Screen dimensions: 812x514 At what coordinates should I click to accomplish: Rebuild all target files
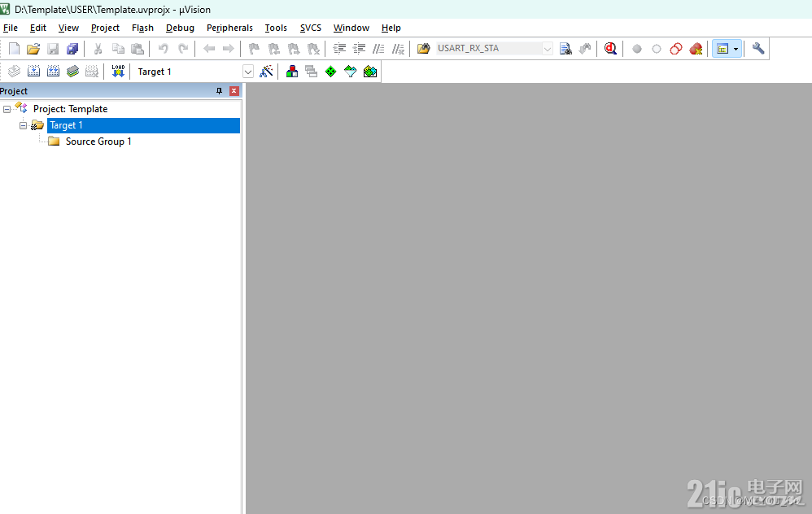click(54, 72)
